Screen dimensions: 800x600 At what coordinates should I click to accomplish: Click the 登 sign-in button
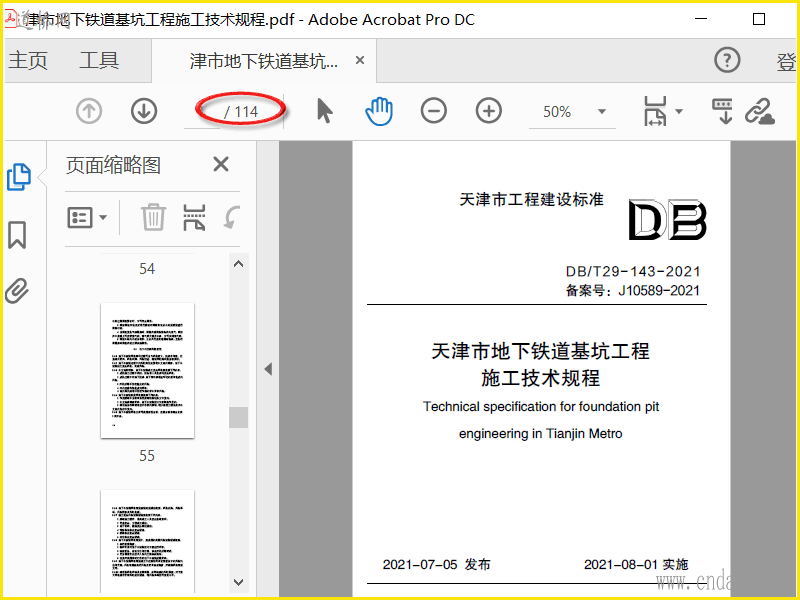coord(787,62)
